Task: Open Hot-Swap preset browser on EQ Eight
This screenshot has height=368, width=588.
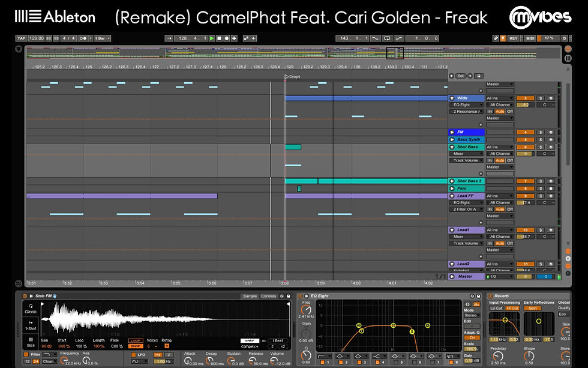Action: coord(471,295)
